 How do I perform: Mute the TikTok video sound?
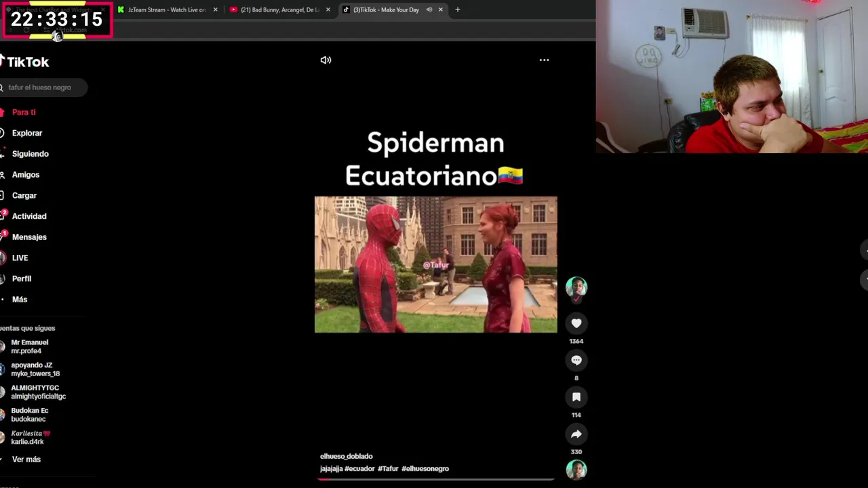click(325, 60)
